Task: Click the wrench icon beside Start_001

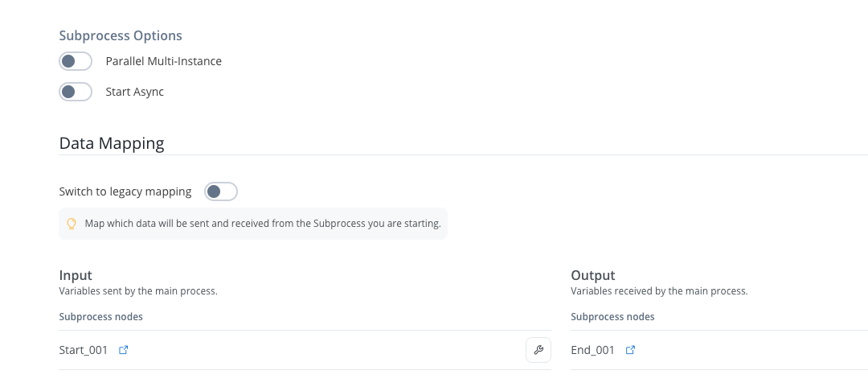Action: click(x=538, y=350)
